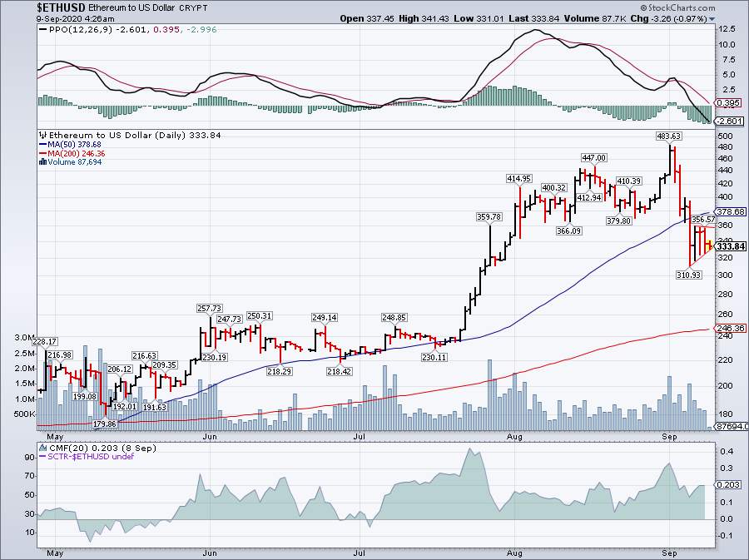
Task: Click the 209.35 price label
Action: click(x=165, y=364)
